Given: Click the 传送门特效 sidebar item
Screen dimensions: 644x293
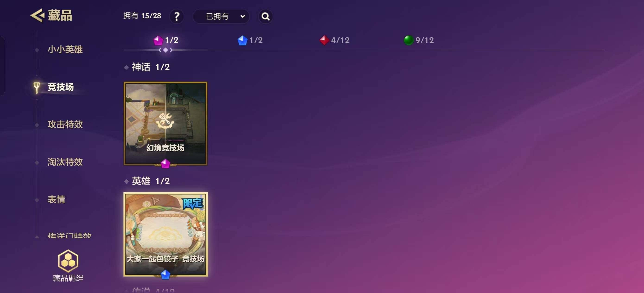Looking at the screenshot, I should [x=69, y=236].
